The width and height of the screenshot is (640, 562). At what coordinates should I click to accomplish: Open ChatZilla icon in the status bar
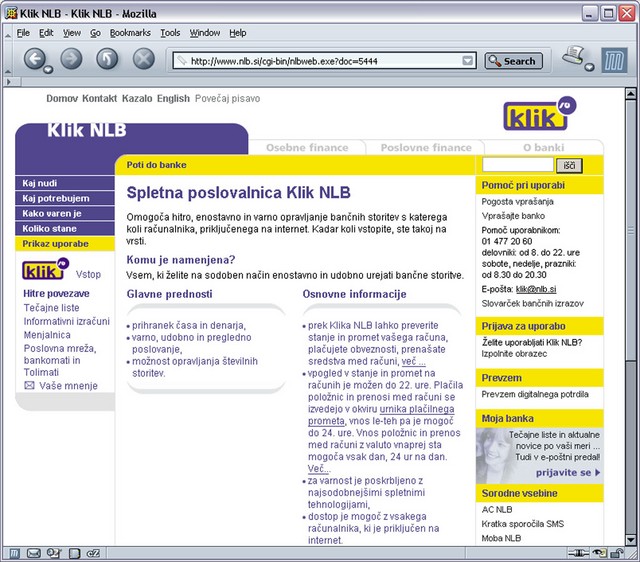click(x=93, y=553)
